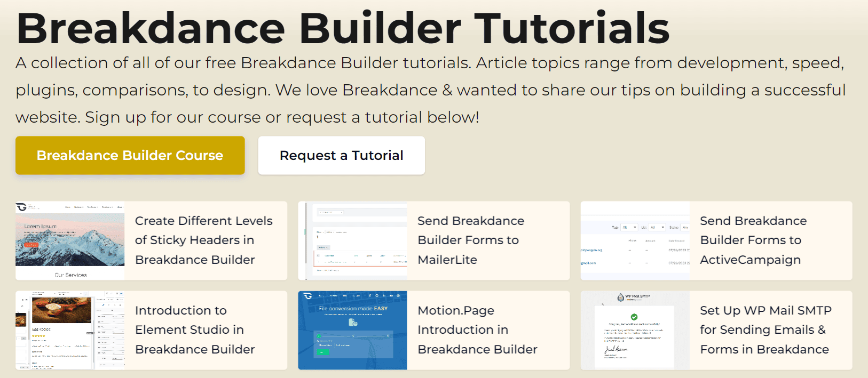The width and height of the screenshot is (868, 378).
Task: Open the Sticky Headers tutorial title link
Action: tap(203, 240)
